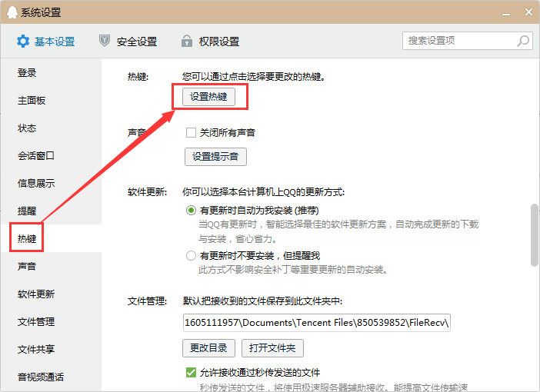540x392 pixels.
Task: Minimize the 系统设置 window
Action: tap(507, 12)
